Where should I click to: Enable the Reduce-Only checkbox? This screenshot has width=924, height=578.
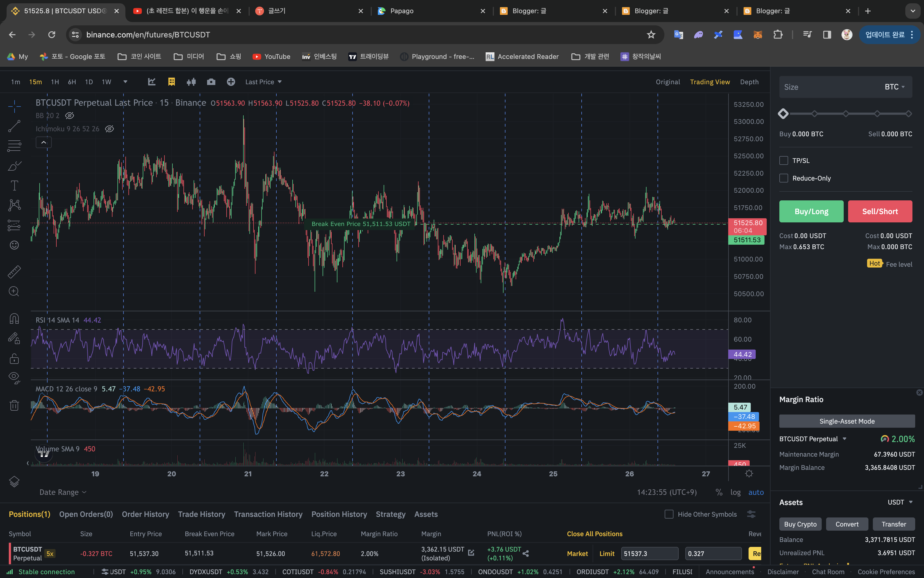pos(784,178)
